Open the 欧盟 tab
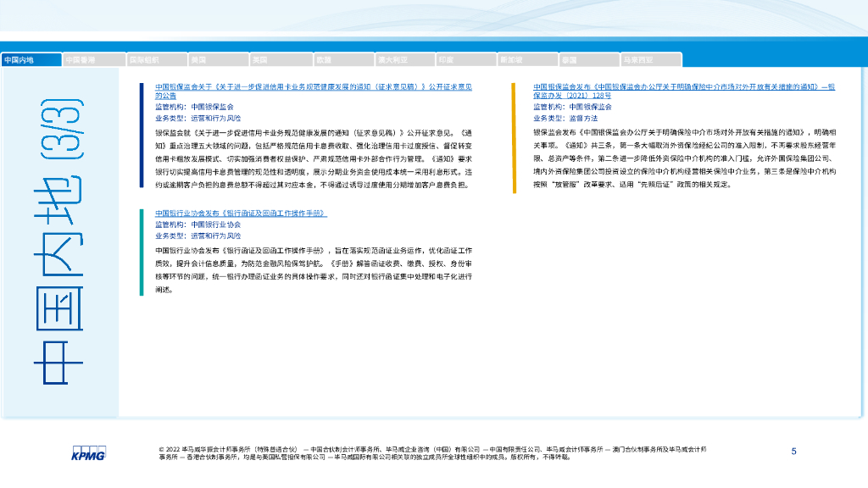 point(344,60)
